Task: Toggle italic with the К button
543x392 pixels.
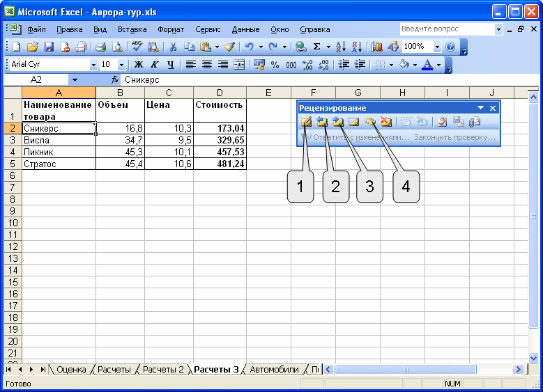Action: (155, 65)
